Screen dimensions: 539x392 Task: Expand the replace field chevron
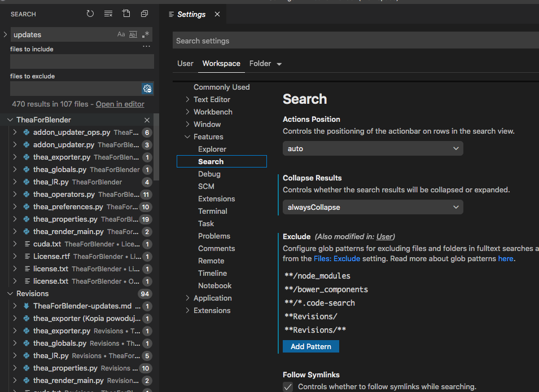[x=5, y=34]
